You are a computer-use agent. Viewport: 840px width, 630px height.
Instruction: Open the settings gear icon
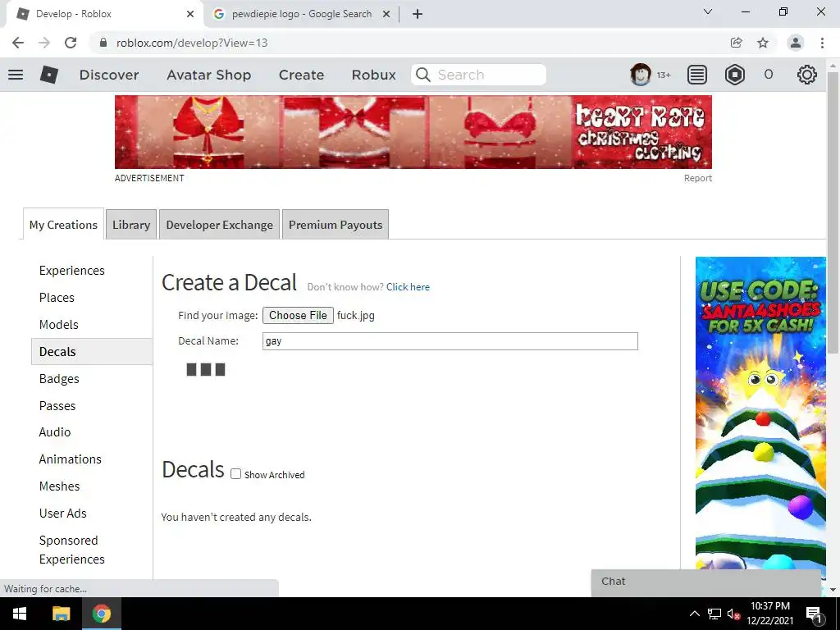(x=807, y=75)
